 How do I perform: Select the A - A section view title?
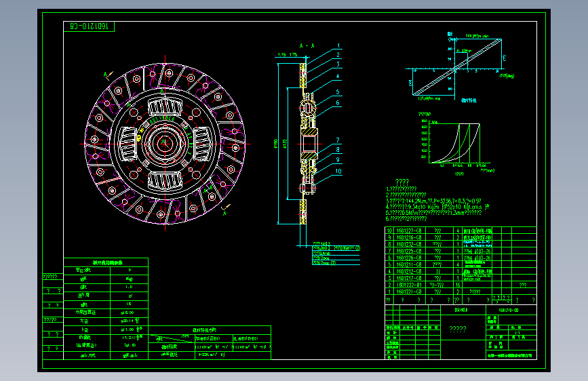coord(307,45)
